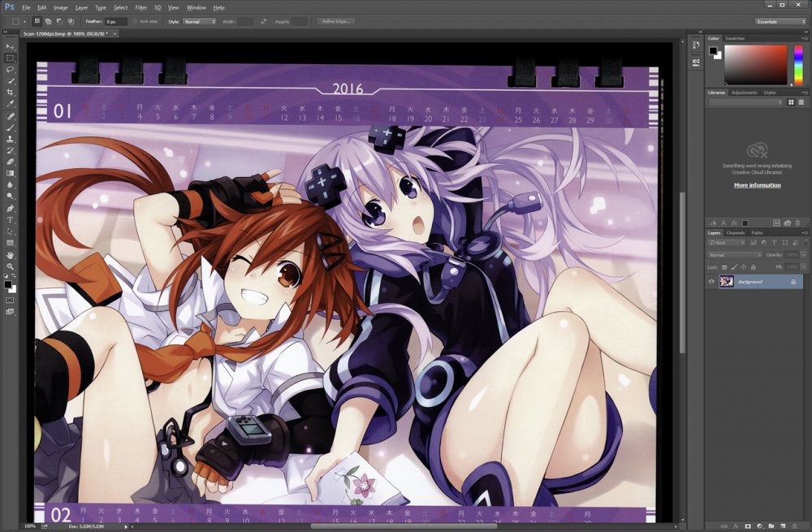812x532 pixels.
Task: Hide the Background layer eye icon
Action: point(711,282)
